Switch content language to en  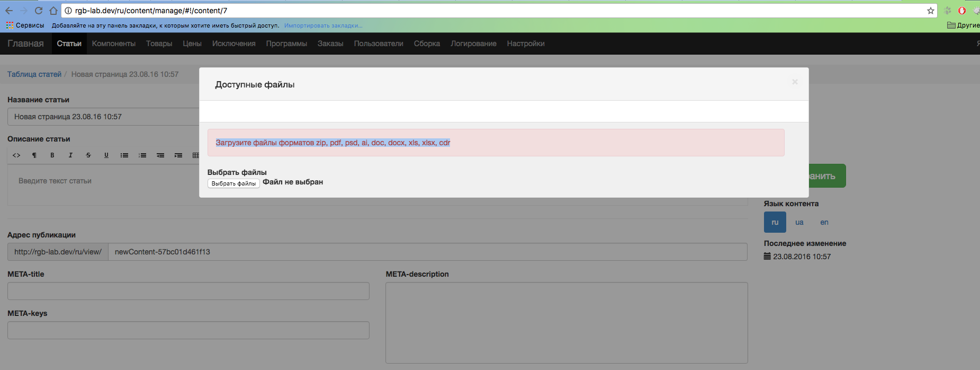click(824, 222)
